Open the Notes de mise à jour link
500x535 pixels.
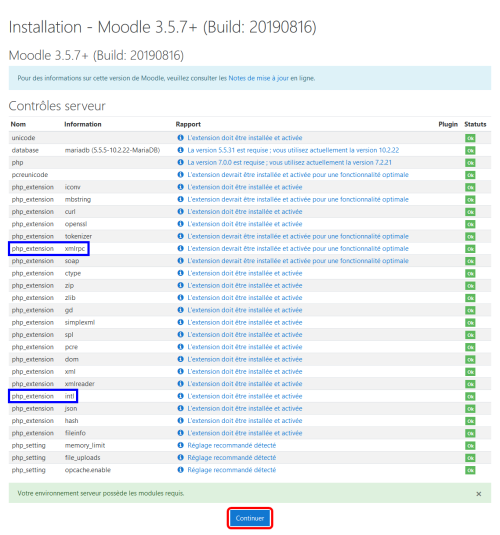click(x=258, y=78)
